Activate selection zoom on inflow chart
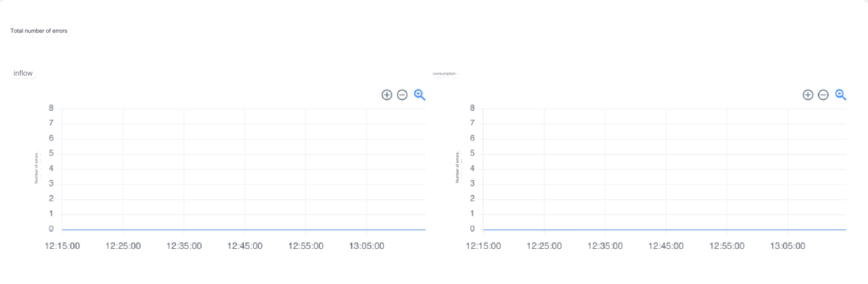 point(420,95)
